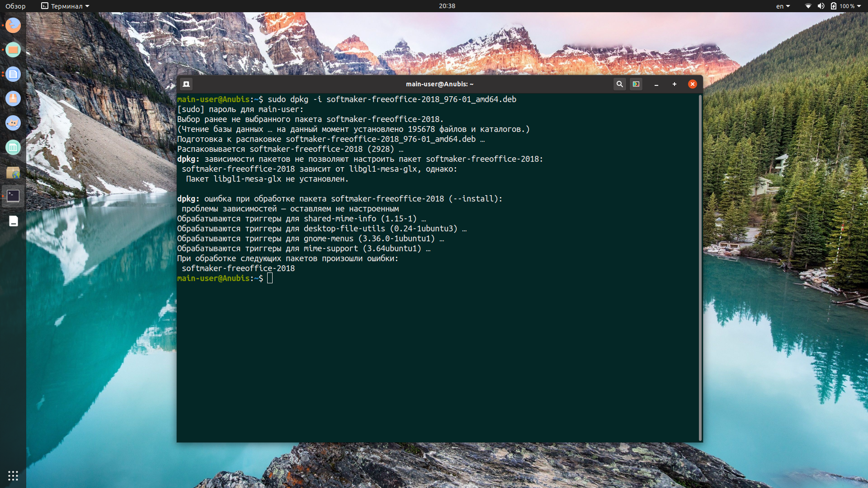Image resolution: width=868 pixels, height=488 pixels.
Task: Open the Терминал application menu
Action: [x=66, y=6]
